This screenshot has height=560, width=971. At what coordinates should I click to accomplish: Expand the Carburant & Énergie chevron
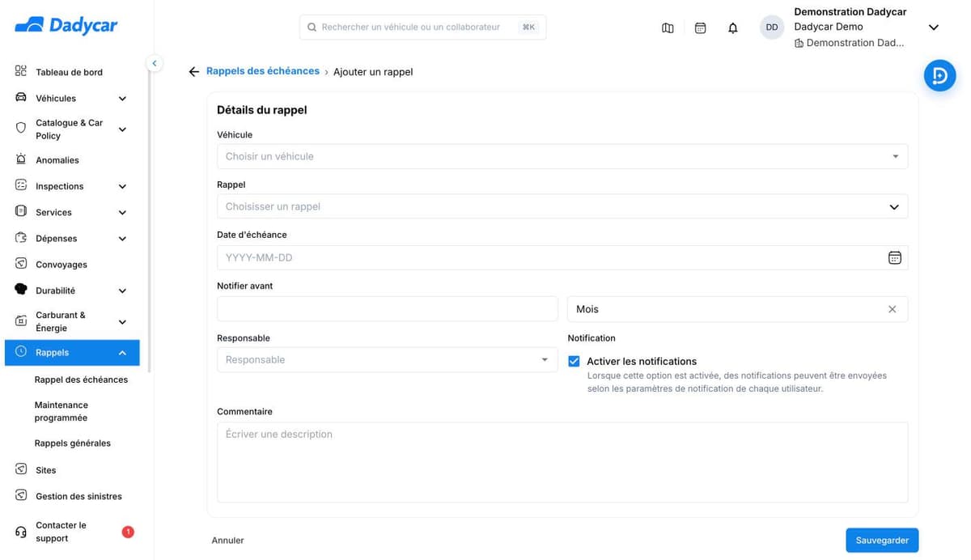click(122, 322)
